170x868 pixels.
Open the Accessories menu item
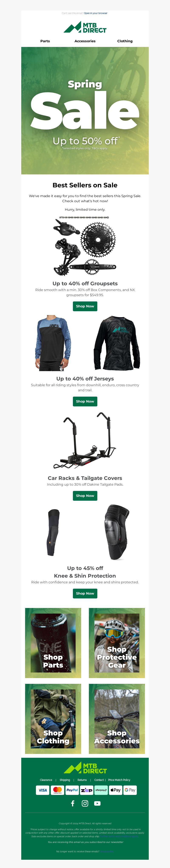tap(85, 41)
